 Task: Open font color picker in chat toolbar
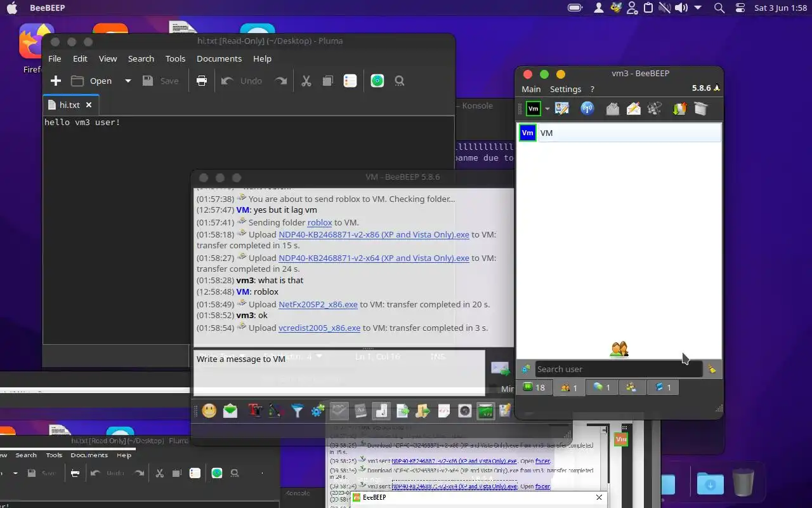point(275,411)
